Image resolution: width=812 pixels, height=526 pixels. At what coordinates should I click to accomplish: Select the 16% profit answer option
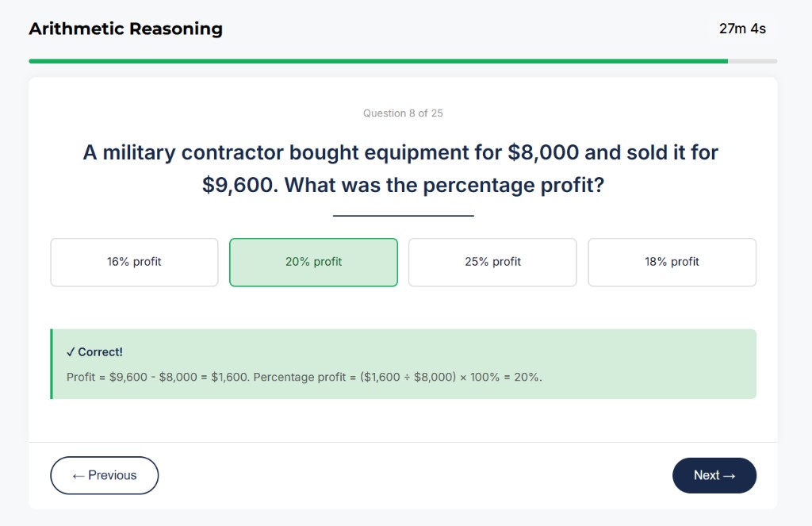[x=134, y=262]
